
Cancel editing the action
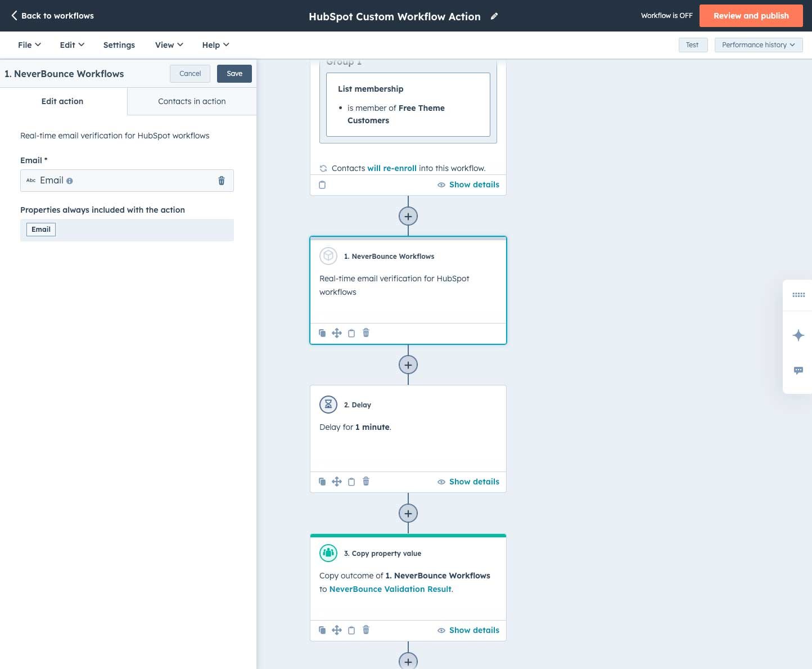[190, 74]
